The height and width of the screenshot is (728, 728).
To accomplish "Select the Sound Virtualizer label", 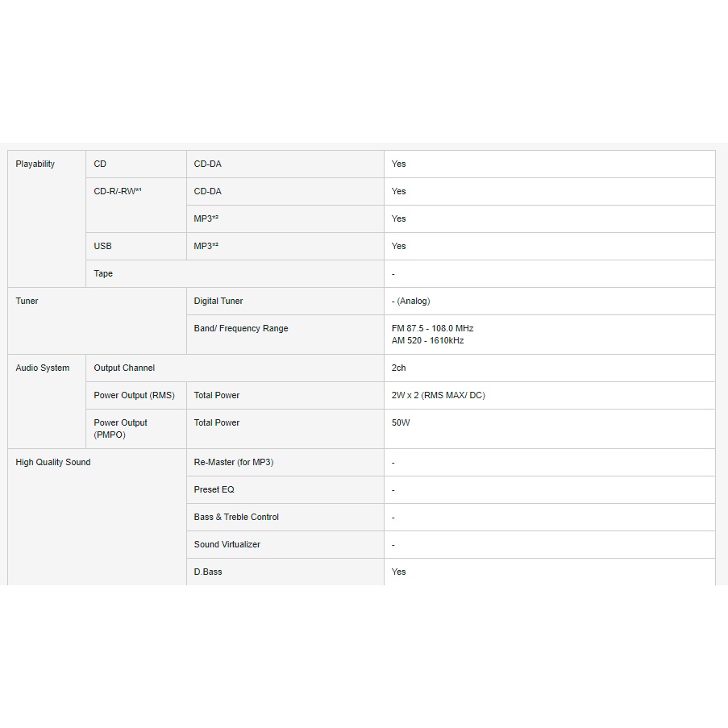I will point(227,545).
